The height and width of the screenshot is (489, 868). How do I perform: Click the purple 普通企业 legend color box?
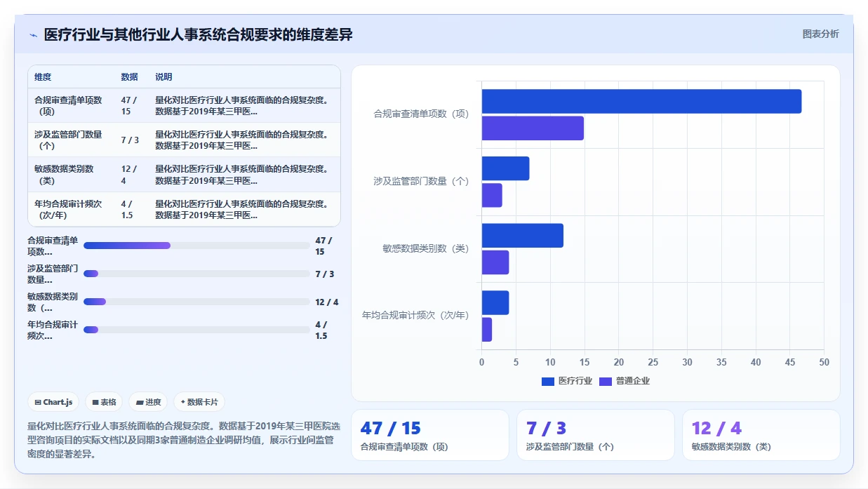point(606,382)
